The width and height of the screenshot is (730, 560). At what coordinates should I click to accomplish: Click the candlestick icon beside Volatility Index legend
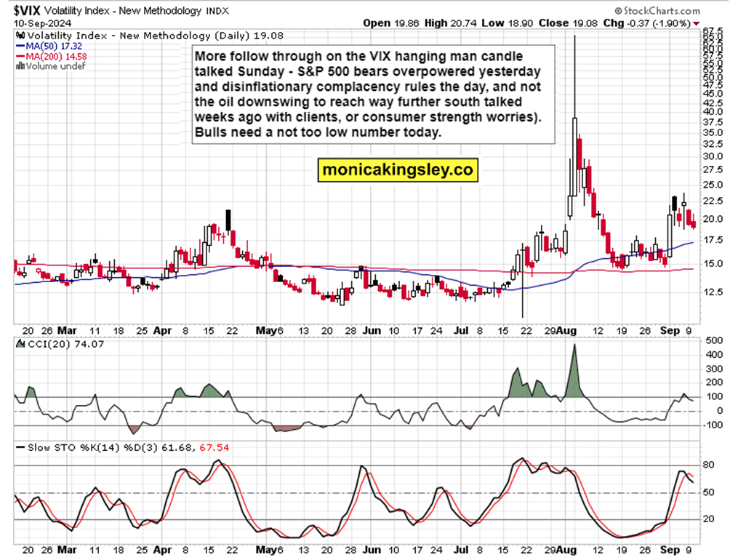20,36
